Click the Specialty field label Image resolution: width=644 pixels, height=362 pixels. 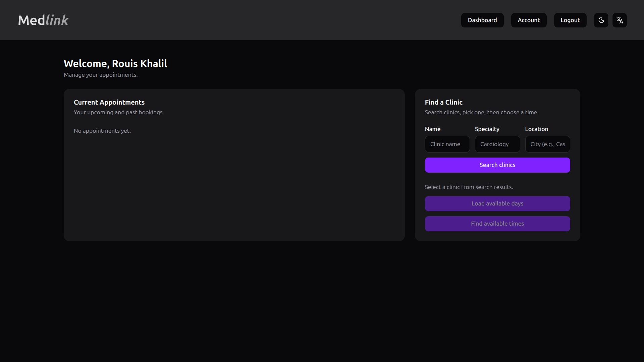pos(487,129)
